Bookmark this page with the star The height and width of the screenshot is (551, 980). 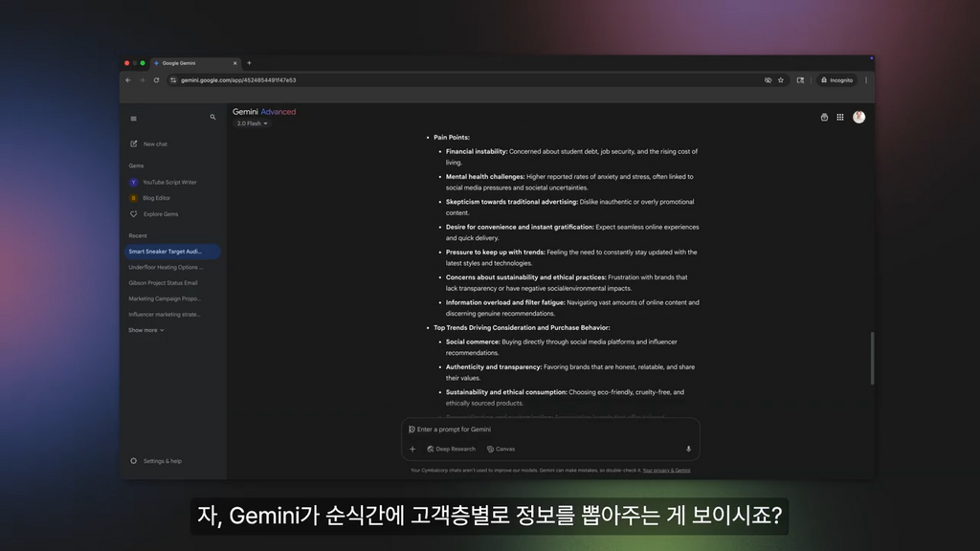click(781, 80)
